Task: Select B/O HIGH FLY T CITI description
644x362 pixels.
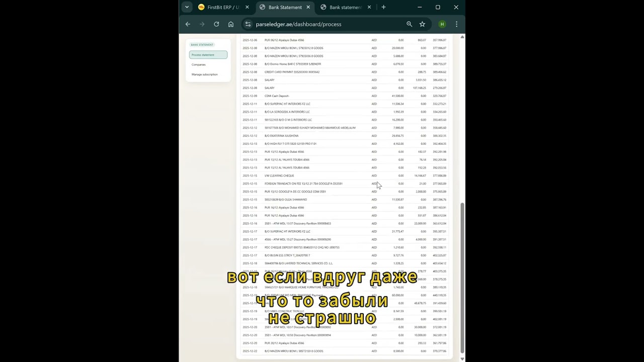Action: point(290,144)
